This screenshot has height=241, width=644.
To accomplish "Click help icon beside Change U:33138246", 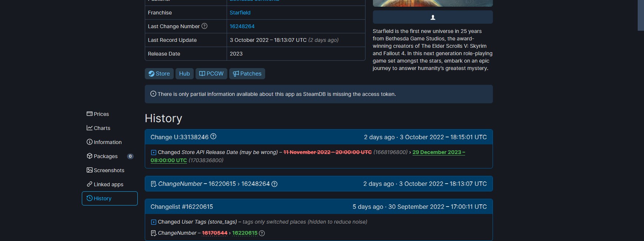I will (x=213, y=137).
